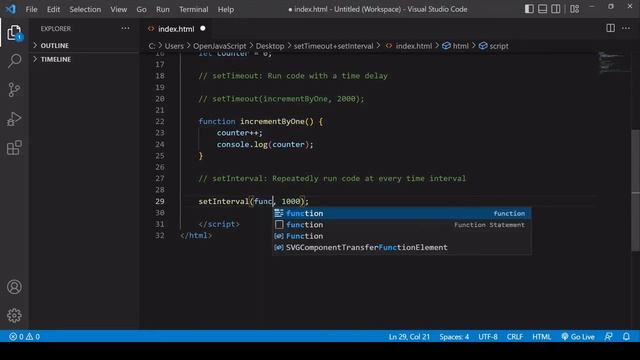Viewport: 640px width, 360px height.
Task: Open the Manage gear menu
Action: point(14,316)
